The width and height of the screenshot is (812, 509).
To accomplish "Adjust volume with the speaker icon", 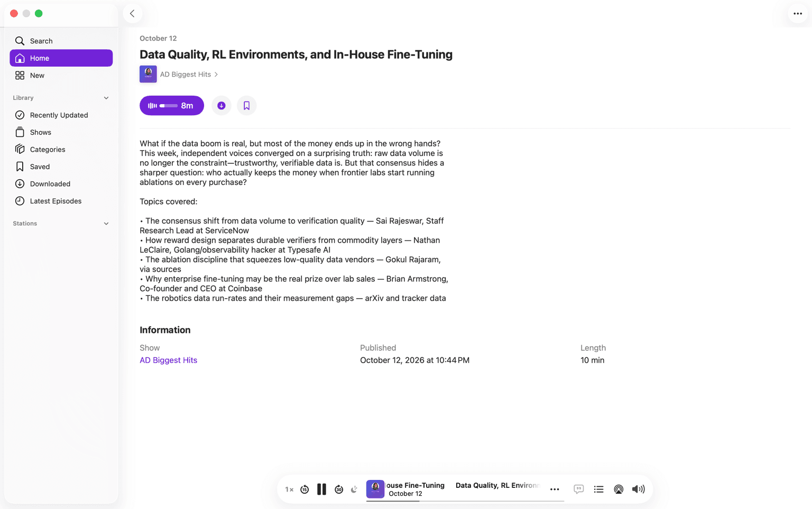I will [639, 489].
